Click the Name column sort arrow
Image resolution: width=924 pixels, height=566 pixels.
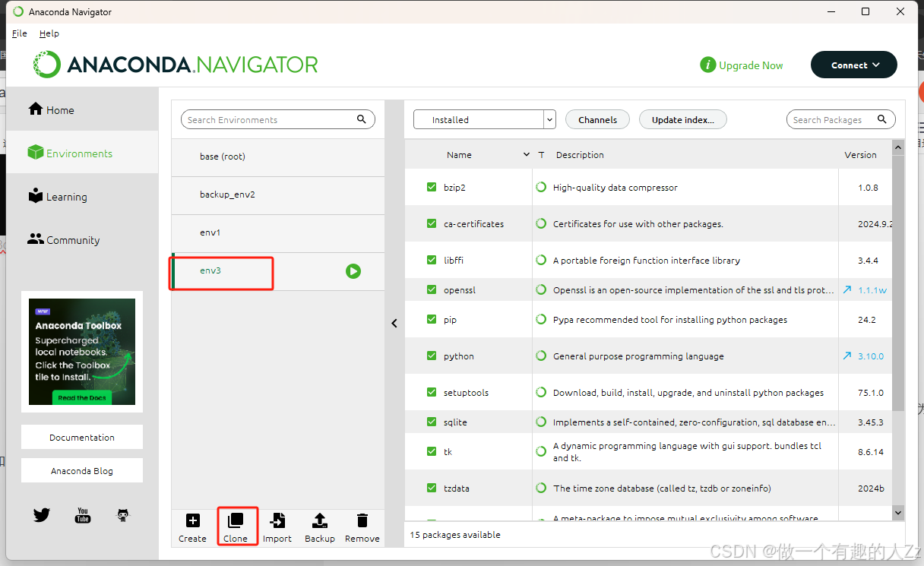pyautogui.click(x=527, y=154)
